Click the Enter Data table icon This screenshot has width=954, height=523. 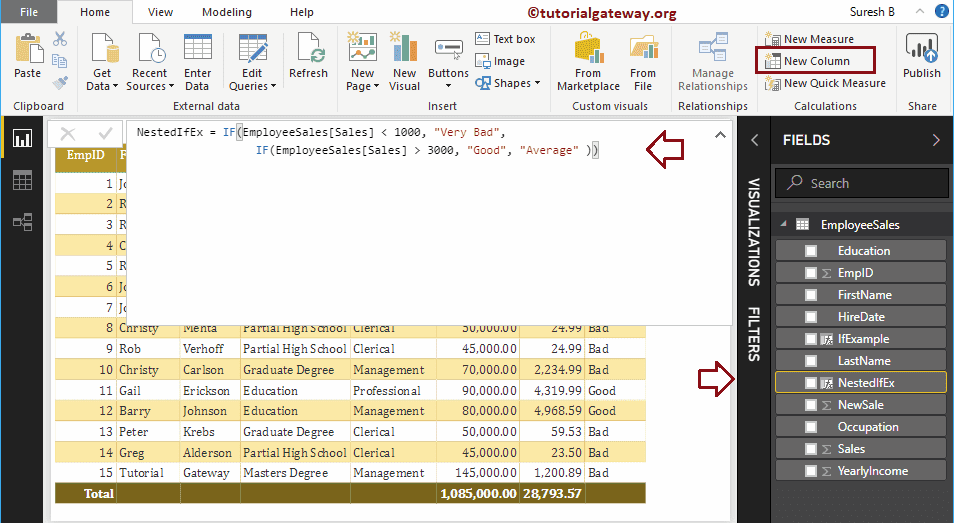pos(198,47)
